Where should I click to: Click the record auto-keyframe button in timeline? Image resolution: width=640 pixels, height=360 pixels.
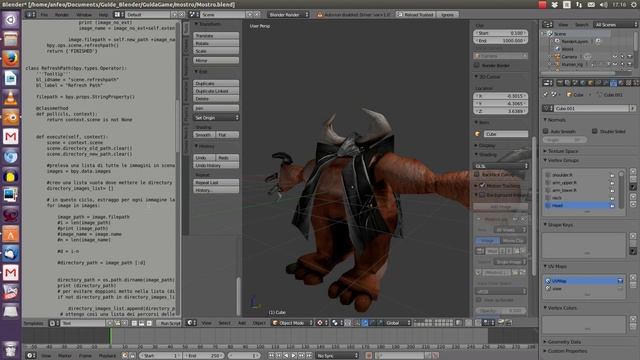click(369, 356)
